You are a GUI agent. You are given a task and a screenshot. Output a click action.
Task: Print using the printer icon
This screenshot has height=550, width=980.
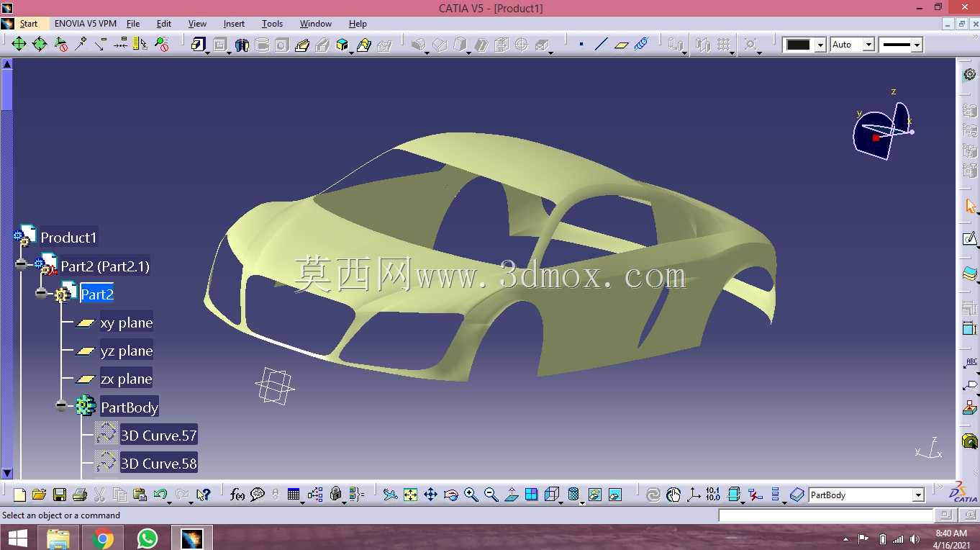[x=79, y=495]
